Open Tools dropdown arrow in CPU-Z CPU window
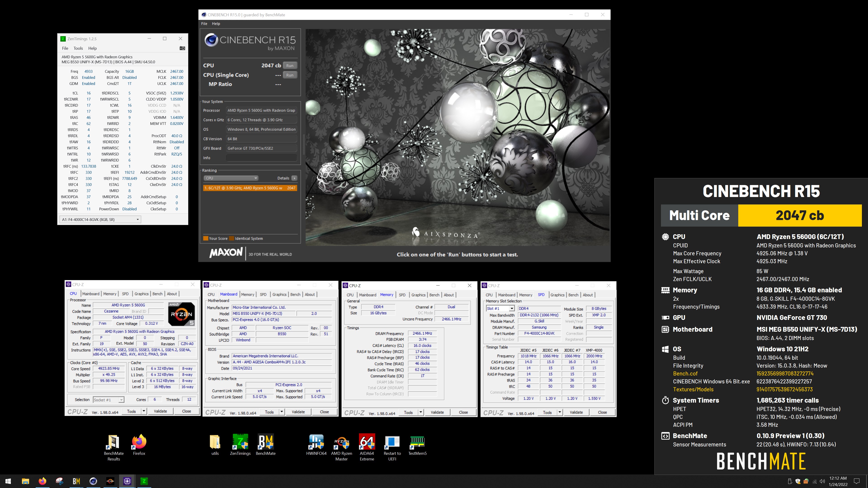This screenshot has height=488, width=868. pos(144,411)
